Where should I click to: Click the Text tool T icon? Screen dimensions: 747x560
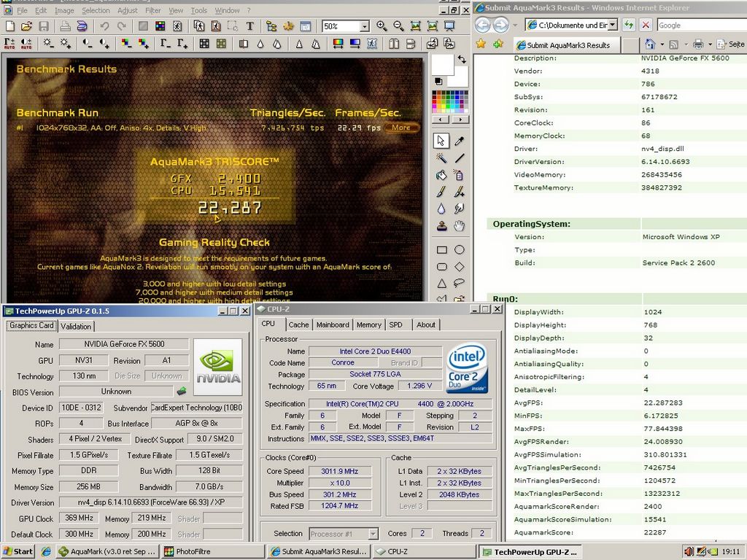(x=249, y=26)
